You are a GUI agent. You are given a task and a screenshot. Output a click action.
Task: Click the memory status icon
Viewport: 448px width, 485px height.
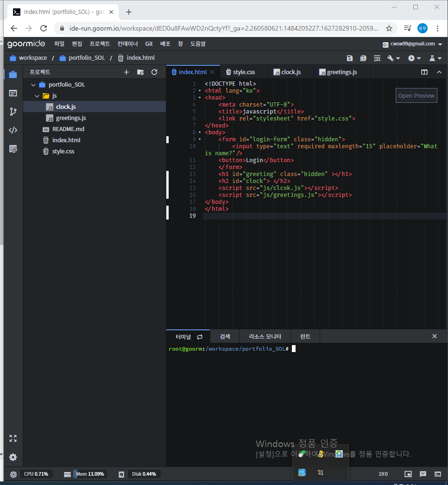[67, 474]
